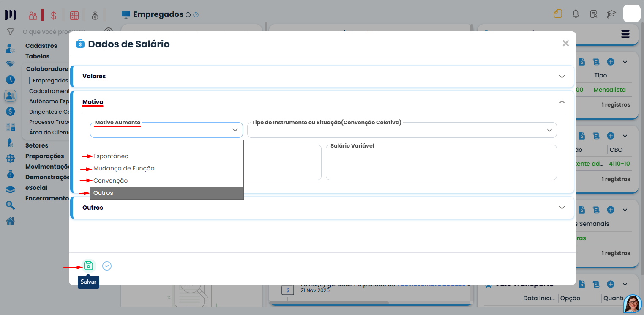Click the 4110-10 CBO value
The image size is (644, 315).
[619, 164]
